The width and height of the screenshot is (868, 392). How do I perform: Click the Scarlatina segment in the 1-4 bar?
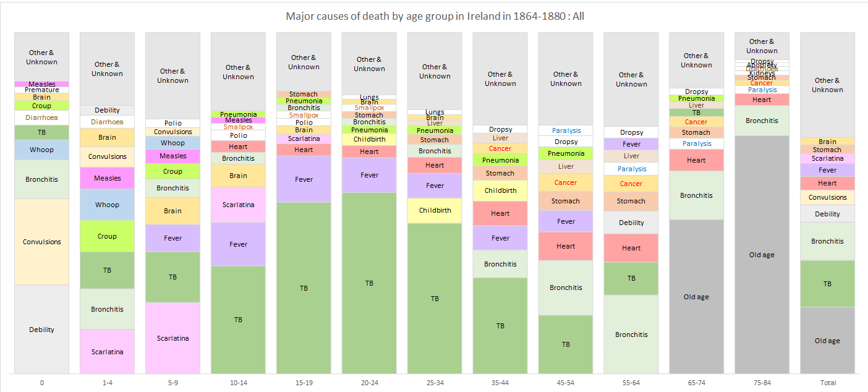(107, 351)
